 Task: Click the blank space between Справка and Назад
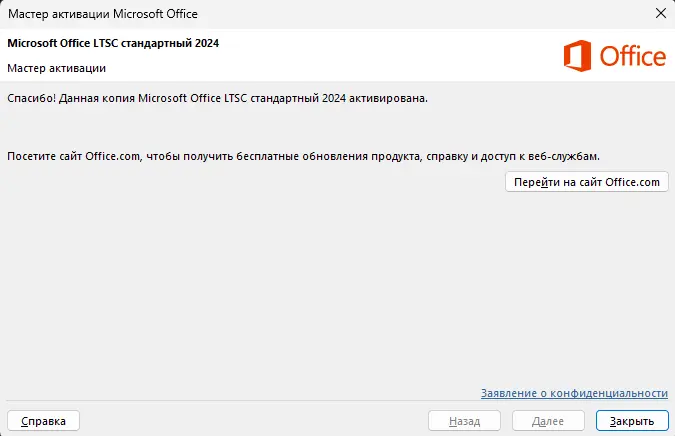click(250, 420)
